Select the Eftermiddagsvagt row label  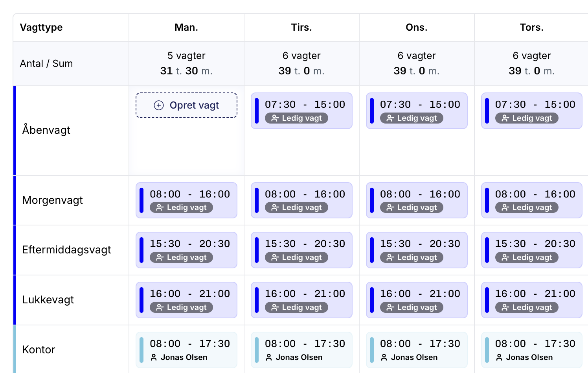click(x=66, y=250)
